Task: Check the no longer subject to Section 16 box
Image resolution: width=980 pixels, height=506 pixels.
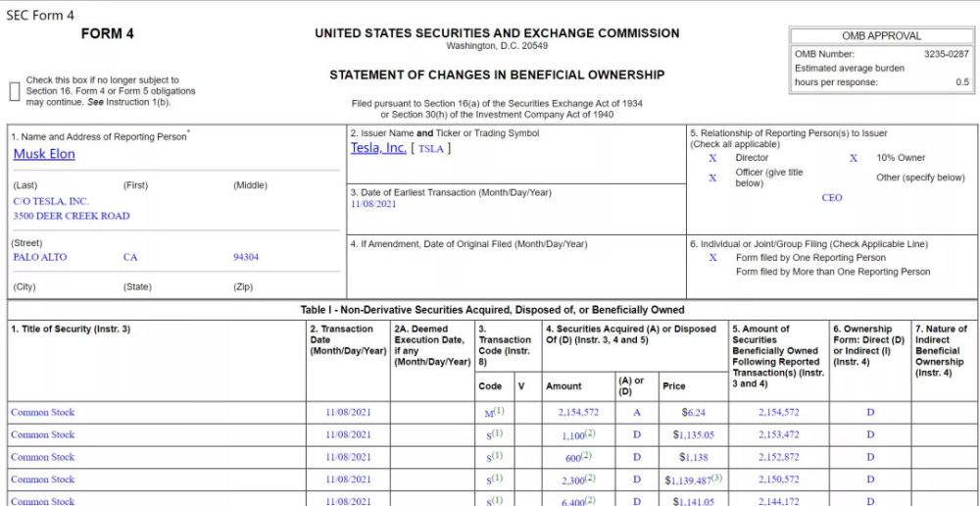Action: click(x=15, y=91)
